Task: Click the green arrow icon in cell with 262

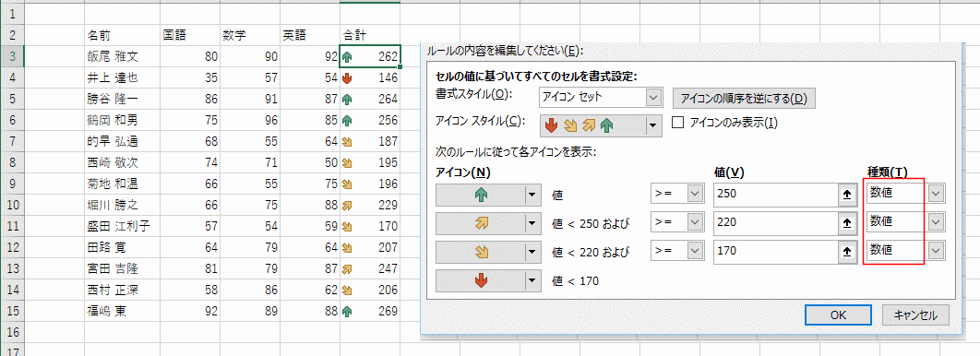Action: coord(348,57)
